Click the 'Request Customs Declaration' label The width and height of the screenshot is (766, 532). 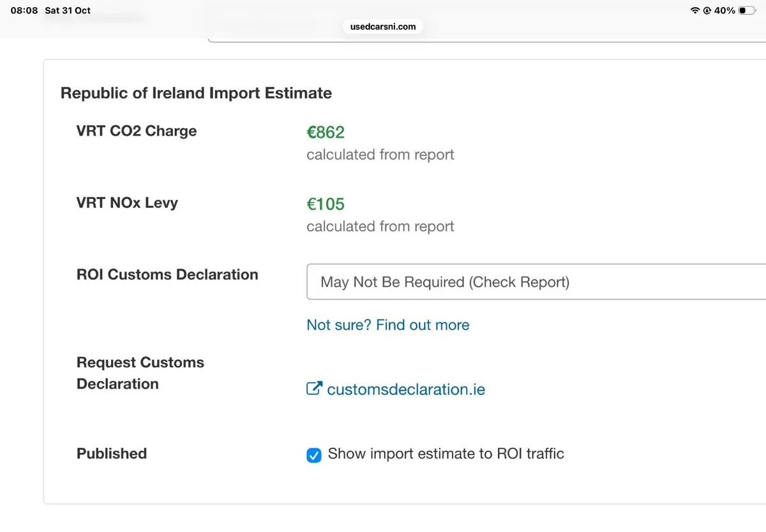pyautogui.click(x=140, y=373)
